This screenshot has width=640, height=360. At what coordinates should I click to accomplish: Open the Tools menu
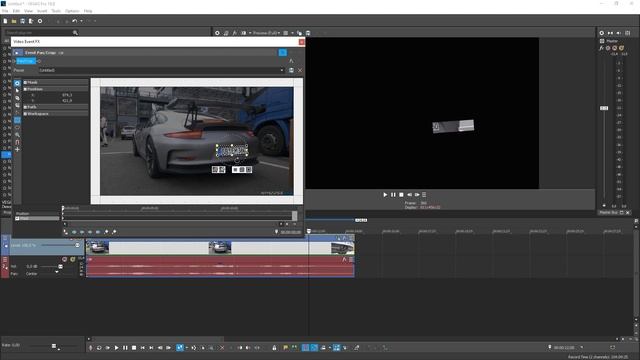coord(56,11)
